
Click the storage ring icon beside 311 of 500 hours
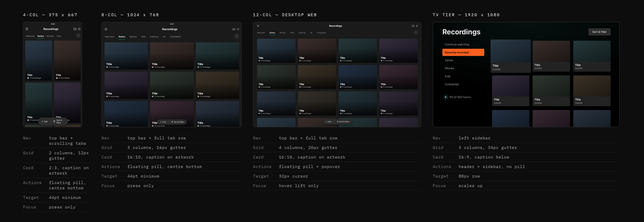point(445,97)
